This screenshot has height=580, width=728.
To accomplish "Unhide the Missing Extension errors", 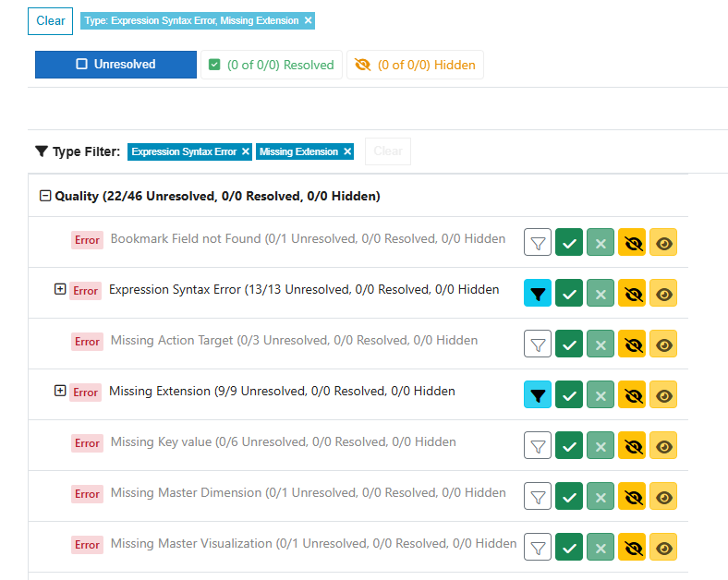I will pyautogui.click(x=663, y=394).
